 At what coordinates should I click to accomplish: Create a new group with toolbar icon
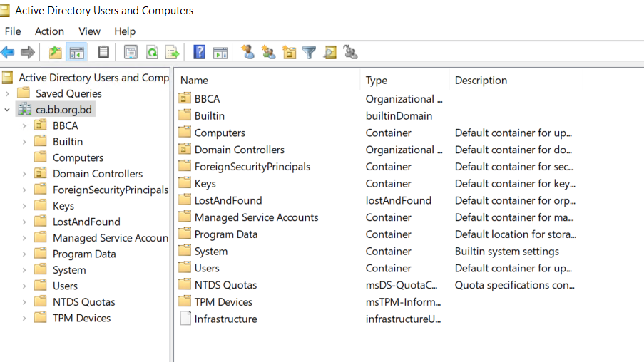(x=268, y=52)
